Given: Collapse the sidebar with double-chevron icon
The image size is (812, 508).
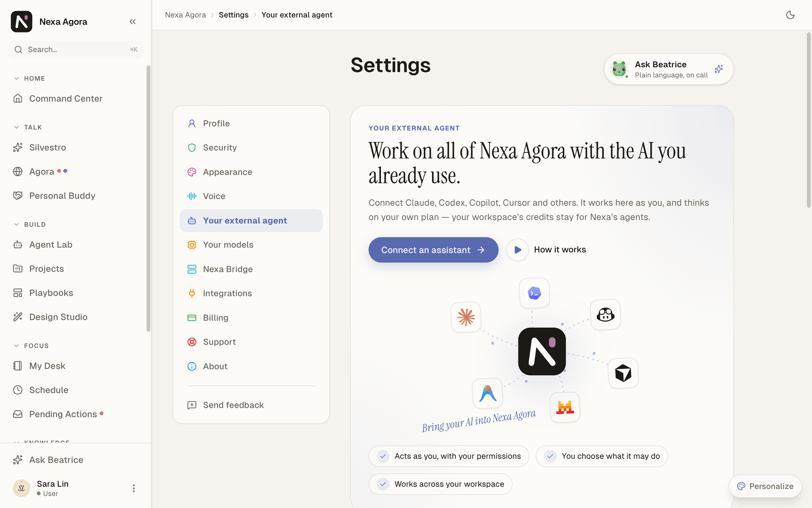Looking at the screenshot, I should pos(133,22).
